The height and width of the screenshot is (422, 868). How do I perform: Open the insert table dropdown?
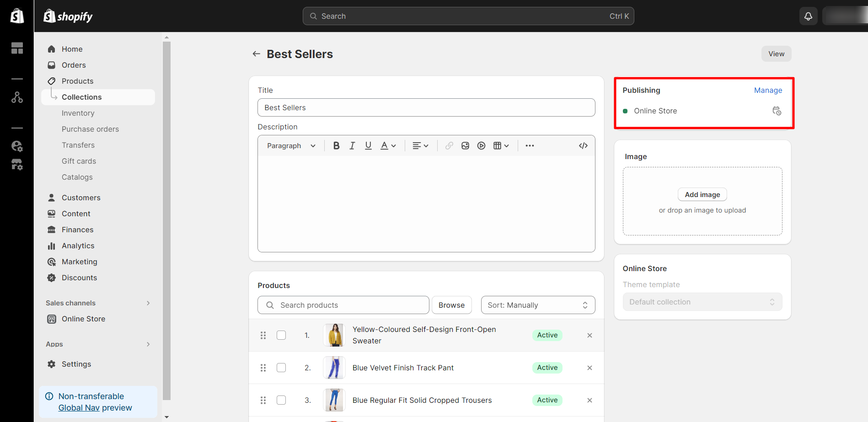coord(501,145)
